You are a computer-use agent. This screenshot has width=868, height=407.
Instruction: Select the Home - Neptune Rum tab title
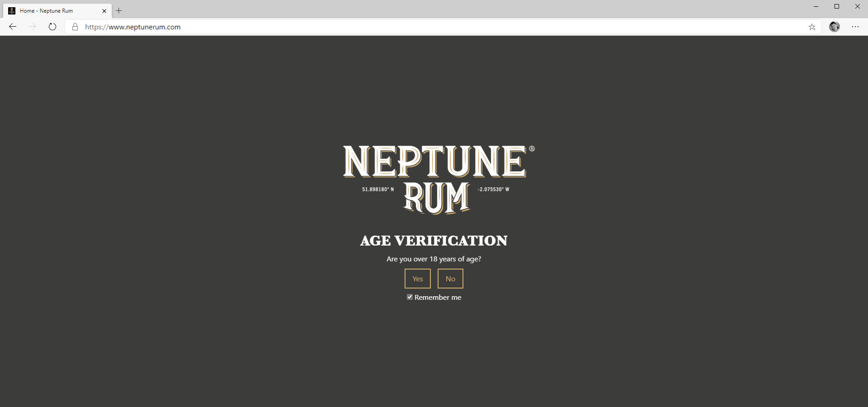coord(46,11)
